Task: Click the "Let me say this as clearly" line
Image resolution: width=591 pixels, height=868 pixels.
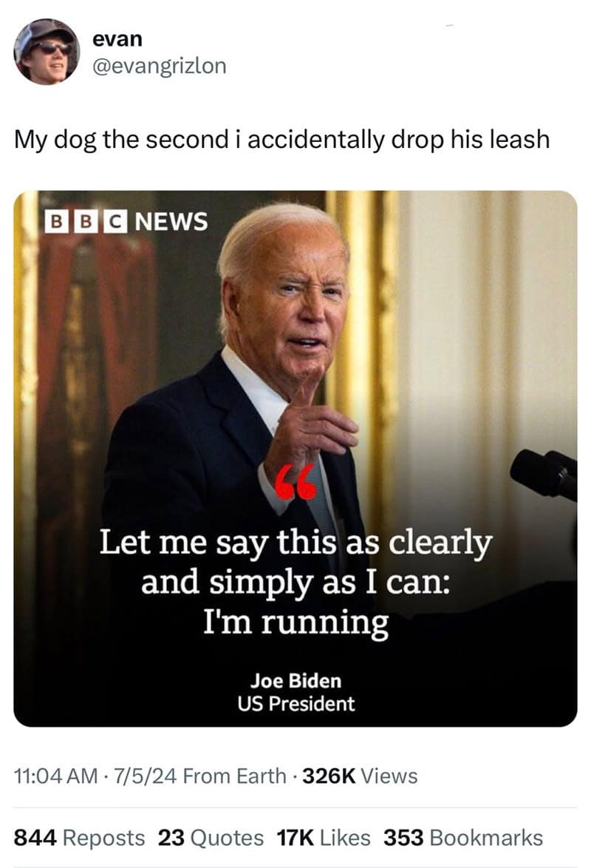Action: (x=295, y=543)
